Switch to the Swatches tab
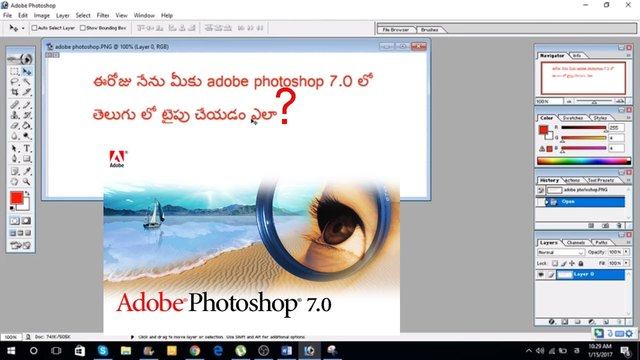640x360 pixels. click(x=573, y=118)
